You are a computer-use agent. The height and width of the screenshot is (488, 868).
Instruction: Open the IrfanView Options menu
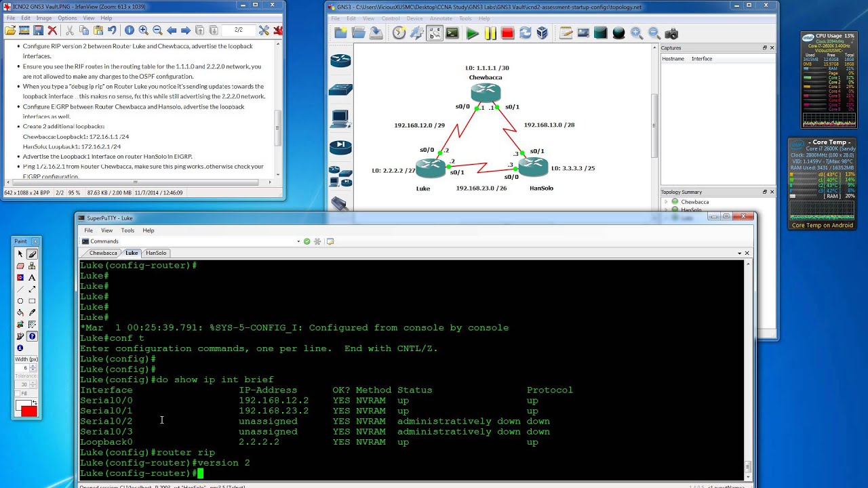67,18
